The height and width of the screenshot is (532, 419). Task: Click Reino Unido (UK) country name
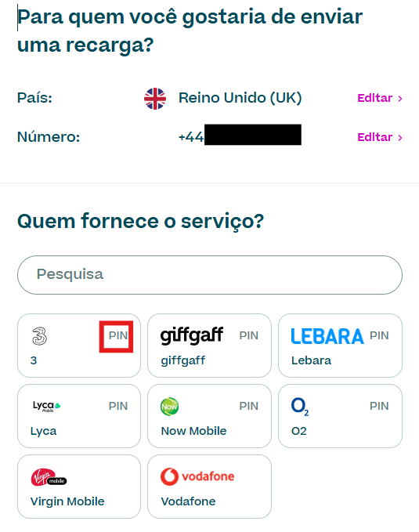pos(240,98)
